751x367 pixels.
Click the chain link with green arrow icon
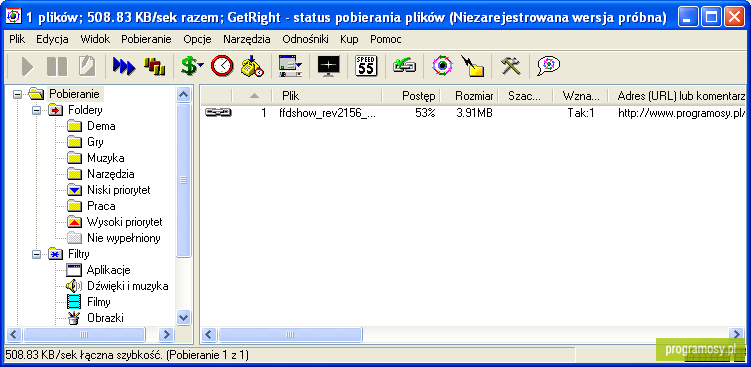coord(404,66)
